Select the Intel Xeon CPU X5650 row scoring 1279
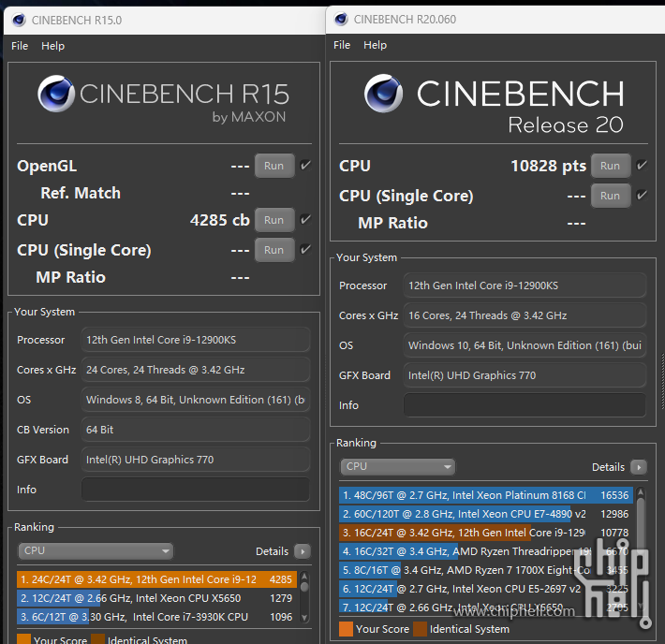This screenshot has width=665, height=644. pyautogui.click(x=157, y=598)
